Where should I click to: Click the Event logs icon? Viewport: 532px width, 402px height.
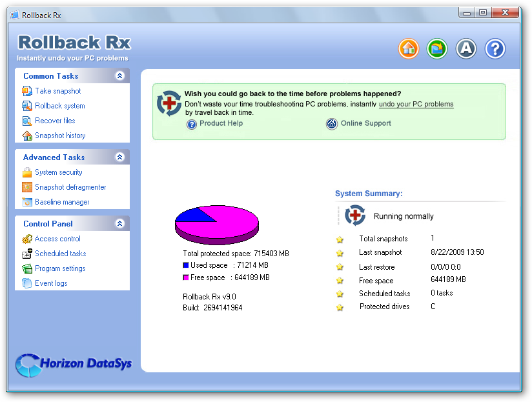tap(27, 283)
